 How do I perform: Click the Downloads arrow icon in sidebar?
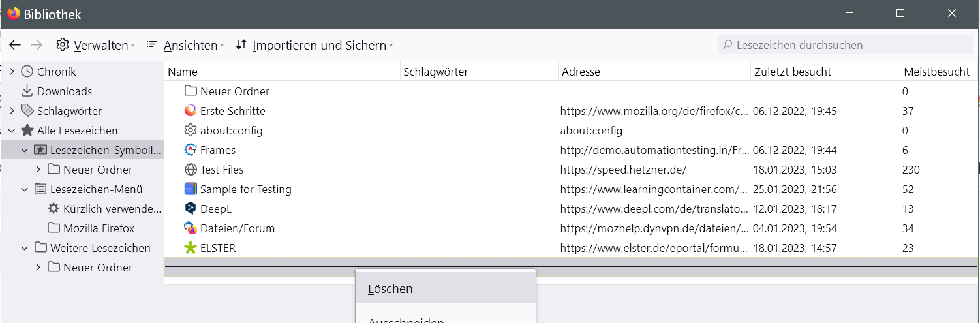coord(27,91)
